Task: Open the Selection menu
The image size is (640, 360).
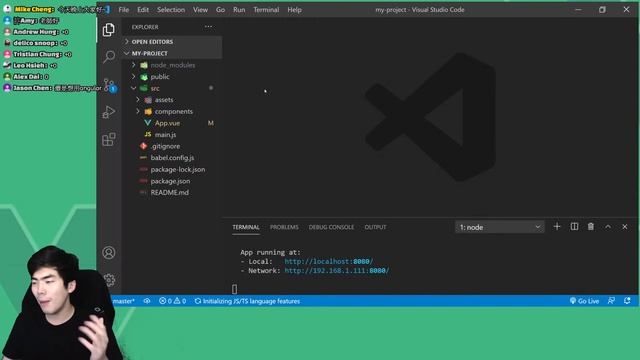Action: (x=171, y=10)
